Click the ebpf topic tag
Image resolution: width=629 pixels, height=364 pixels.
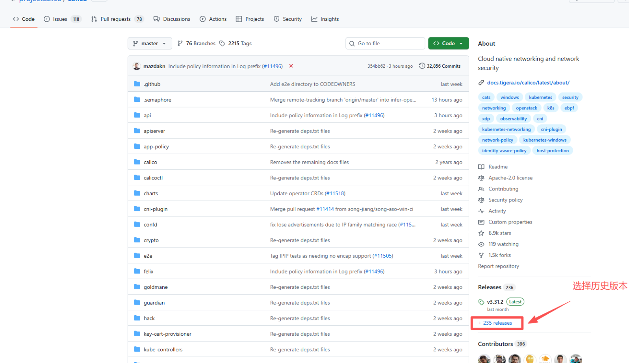click(x=569, y=108)
